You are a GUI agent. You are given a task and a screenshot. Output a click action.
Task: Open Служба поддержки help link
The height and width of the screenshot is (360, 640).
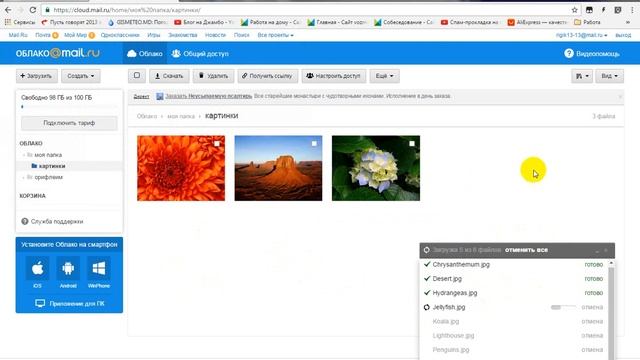(x=52, y=221)
